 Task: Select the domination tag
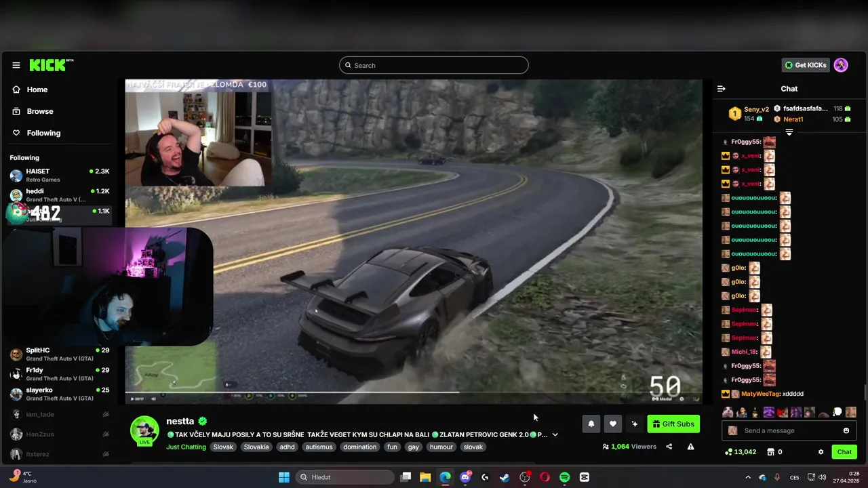(x=359, y=447)
